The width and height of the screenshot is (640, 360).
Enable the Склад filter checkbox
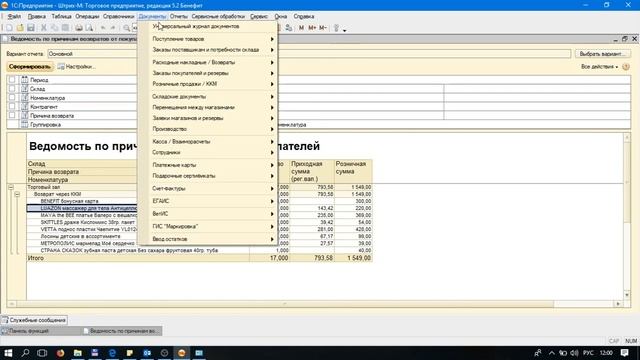12,89
